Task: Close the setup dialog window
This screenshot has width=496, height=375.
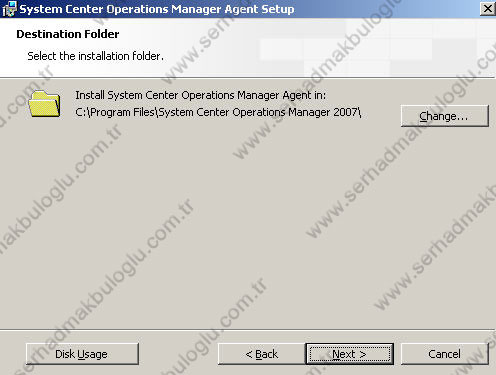Action: pos(487,8)
